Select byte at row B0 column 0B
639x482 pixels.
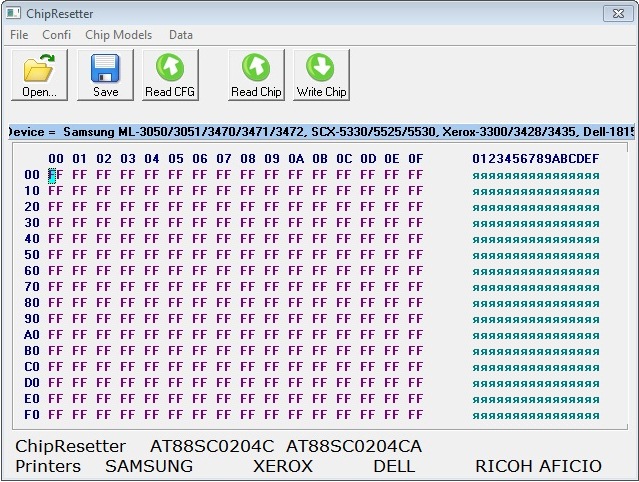click(x=320, y=351)
